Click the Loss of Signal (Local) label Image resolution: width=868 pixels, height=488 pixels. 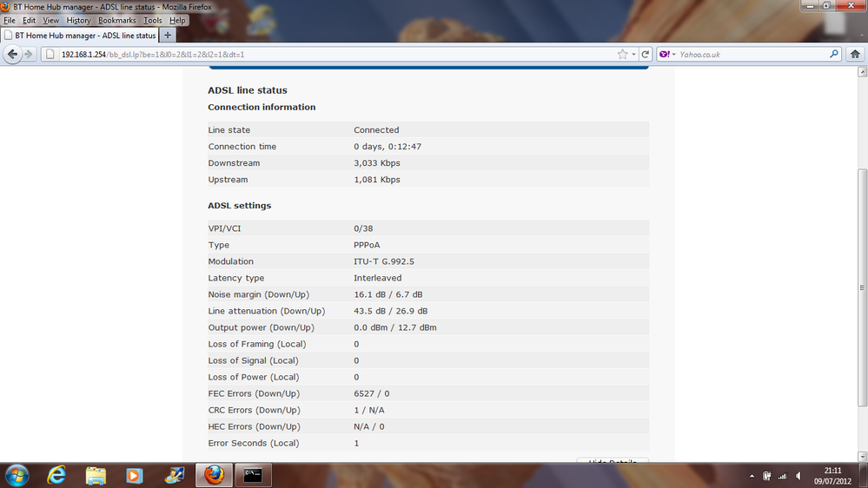(x=253, y=360)
